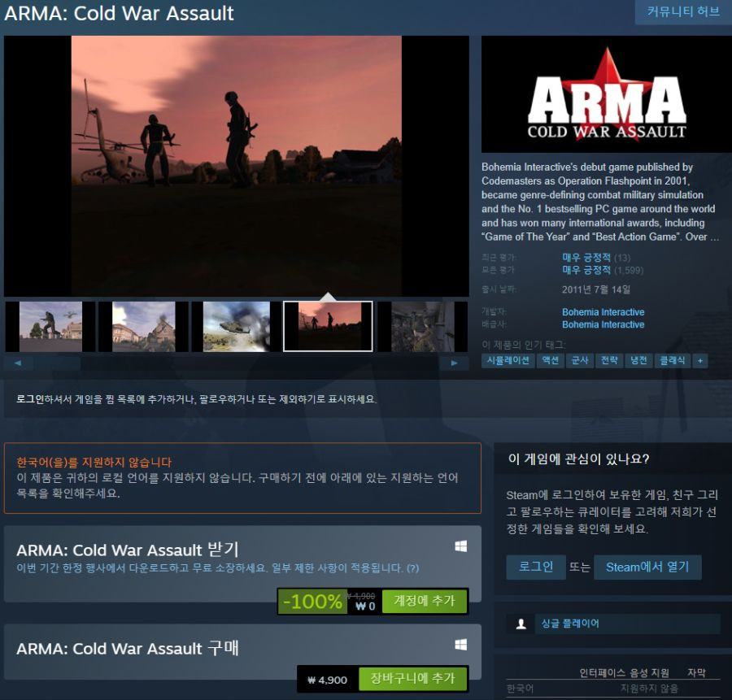This screenshot has height=700, width=732.
Task: Select the helicopter explosion screenshot thumbnail
Action: coord(236,326)
